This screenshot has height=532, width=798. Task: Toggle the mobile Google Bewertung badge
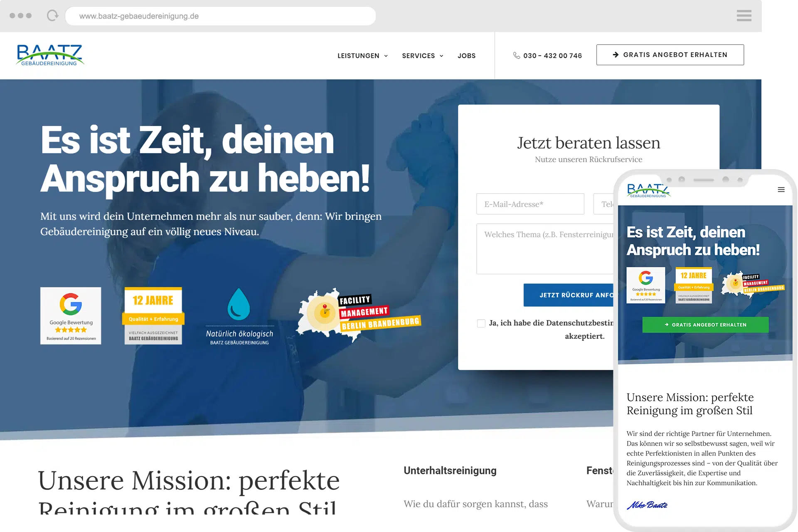pos(646,285)
